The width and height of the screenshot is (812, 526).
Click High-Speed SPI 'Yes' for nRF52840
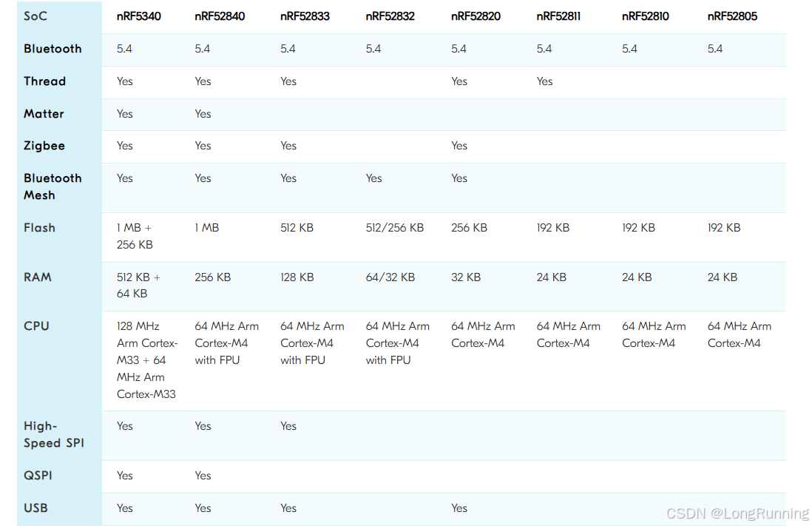pos(203,426)
